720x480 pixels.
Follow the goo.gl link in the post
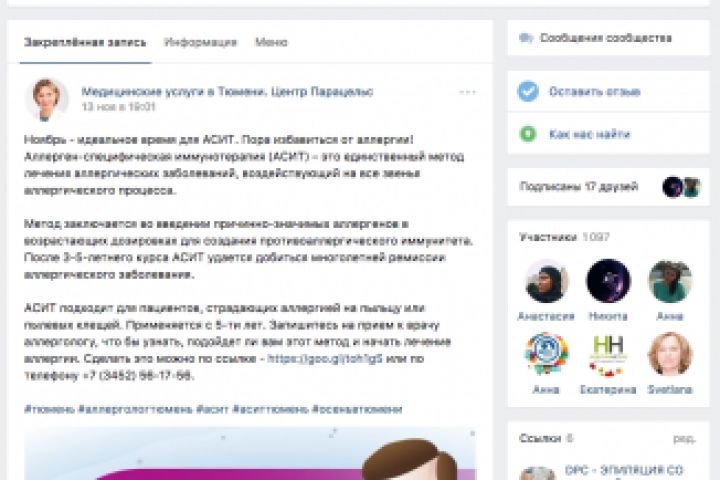tap(325, 359)
